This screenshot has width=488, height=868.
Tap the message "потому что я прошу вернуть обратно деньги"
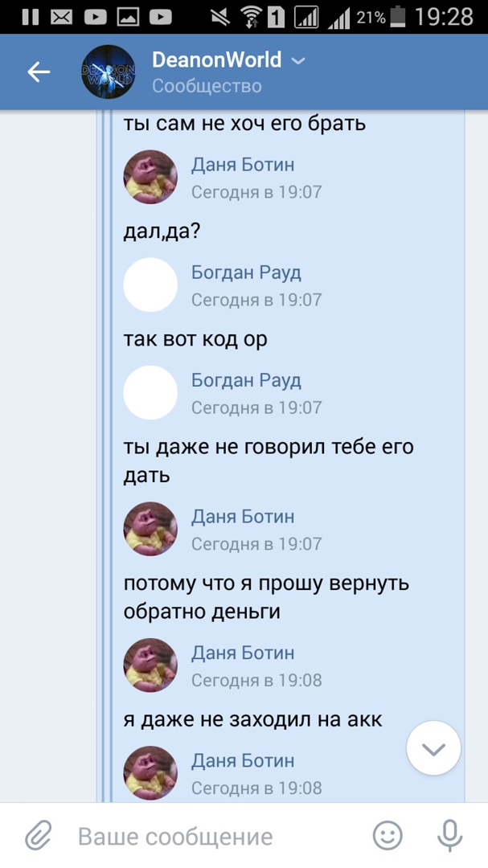tap(266, 597)
